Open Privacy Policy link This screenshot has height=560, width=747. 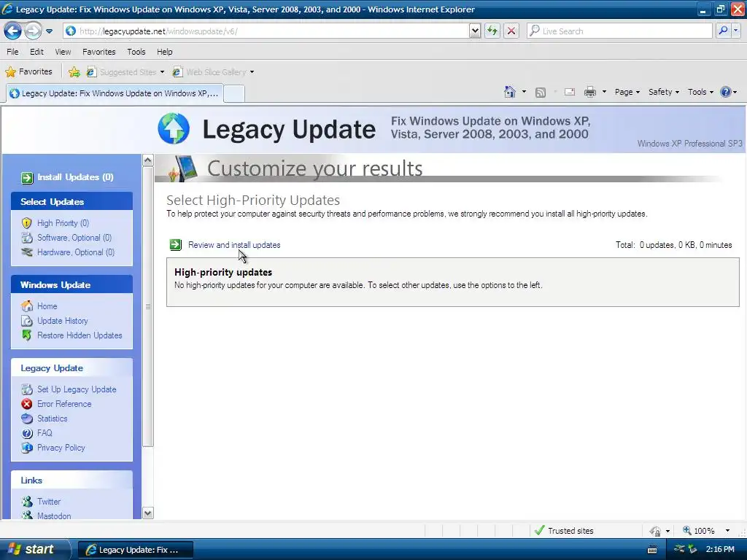[61, 448]
